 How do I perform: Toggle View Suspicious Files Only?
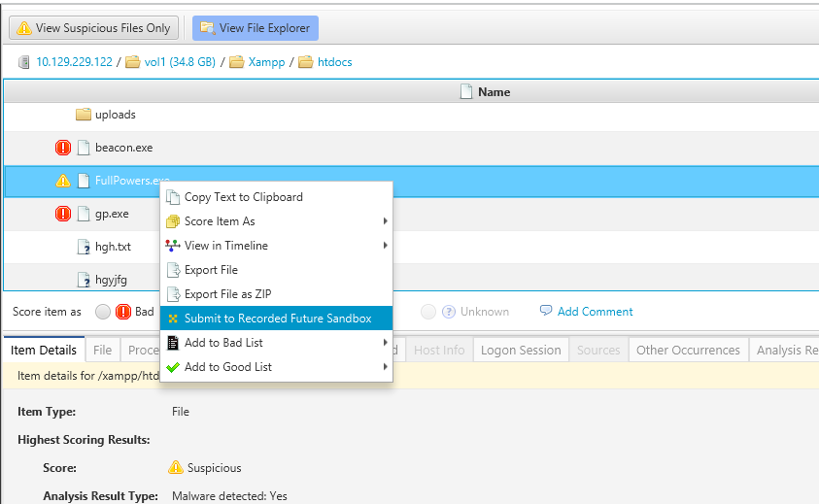[94, 28]
